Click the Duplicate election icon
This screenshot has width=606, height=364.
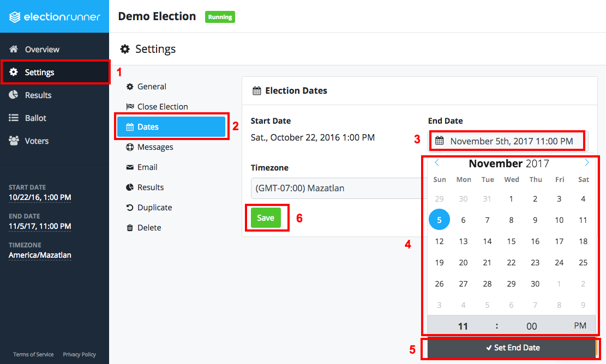point(130,207)
